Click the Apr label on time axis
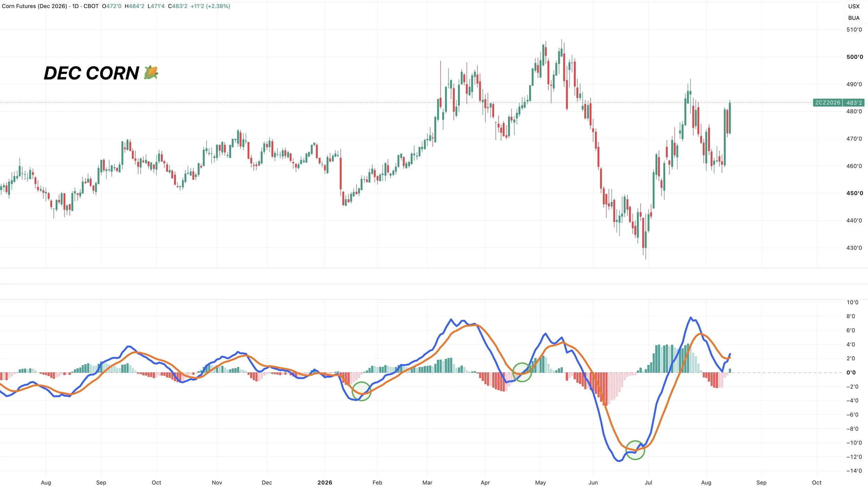Viewport: 868px width, 487px height. [485, 482]
